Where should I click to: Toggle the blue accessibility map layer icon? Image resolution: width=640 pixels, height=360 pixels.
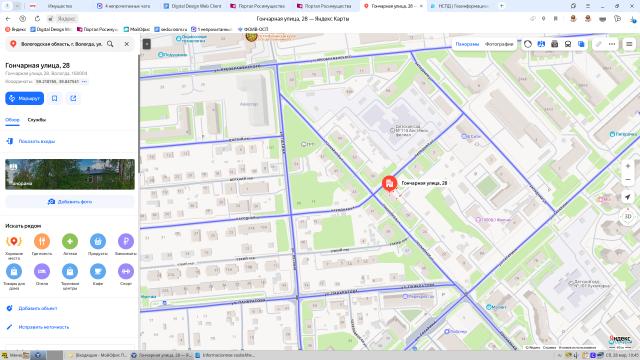pos(541,44)
